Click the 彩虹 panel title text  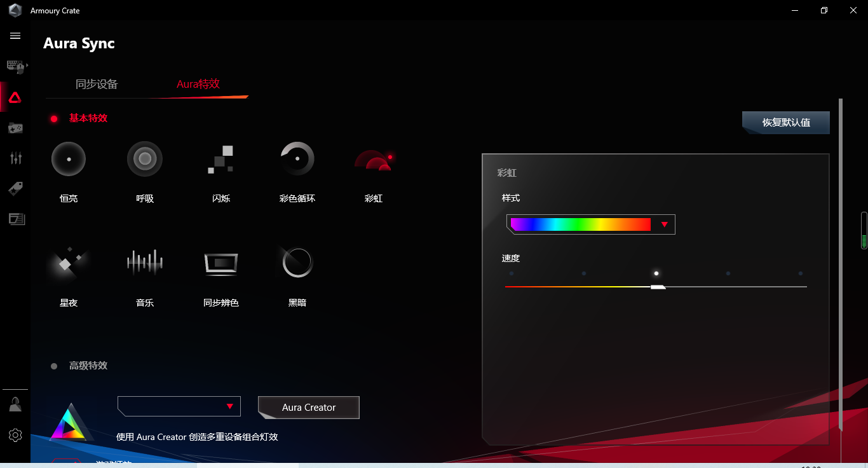tap(507, 173)
